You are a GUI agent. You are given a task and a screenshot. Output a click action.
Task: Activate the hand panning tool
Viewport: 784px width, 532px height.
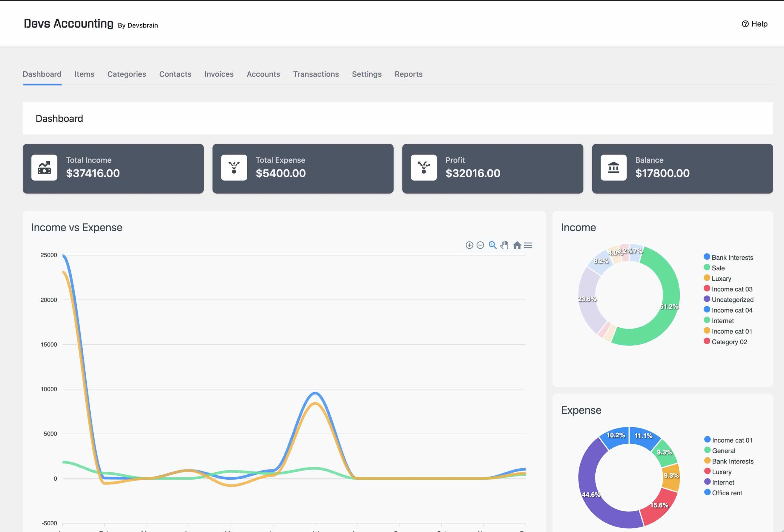pyautogui.click(x=504, y=245)
